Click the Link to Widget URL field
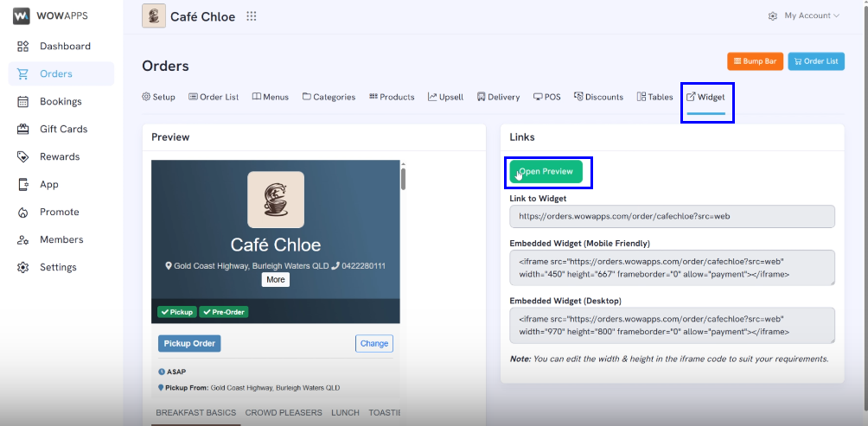Image resolution: width=868 pixels, height=426 pixels. coord(672,216)
